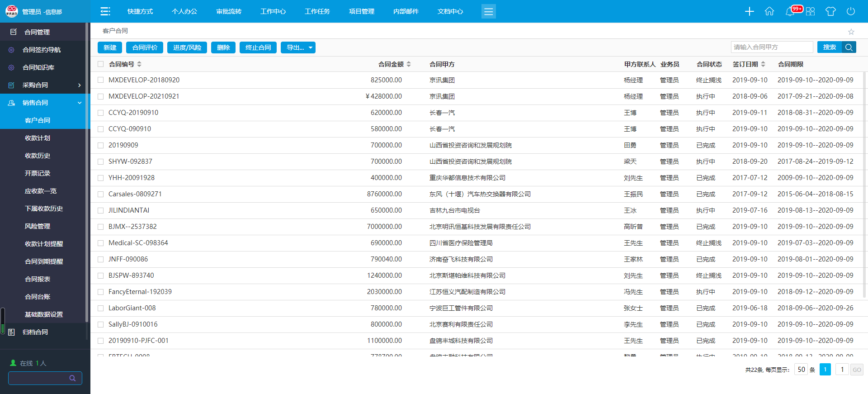
Task: Favorite this page with star icon
Action: coord(851,32)
